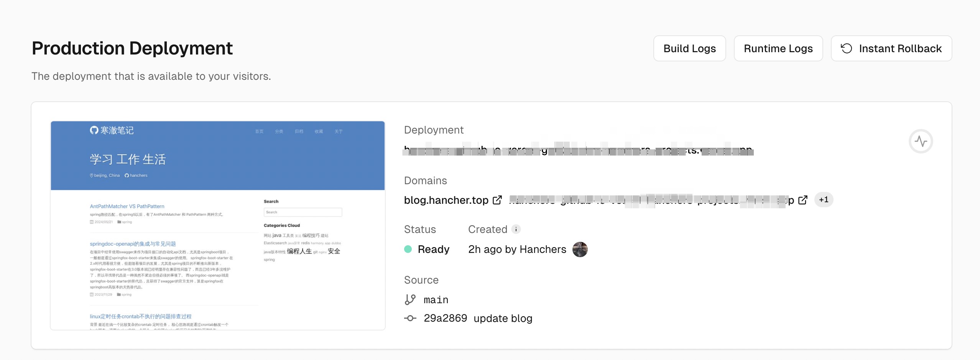This screenshot has height=360, width=980.
Task: Click external-link icon beside blog.hancher.top
Action: tap(497, 200)
